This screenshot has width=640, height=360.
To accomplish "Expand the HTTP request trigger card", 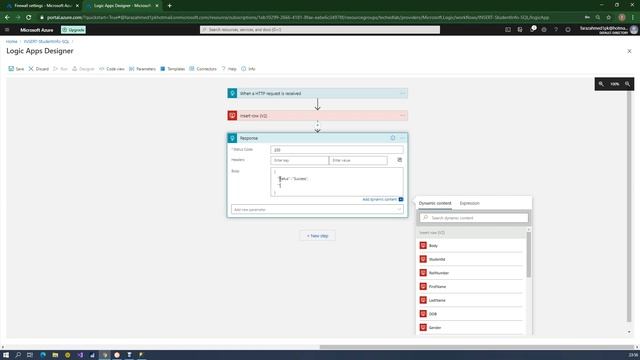I will [x=317, y=93].
